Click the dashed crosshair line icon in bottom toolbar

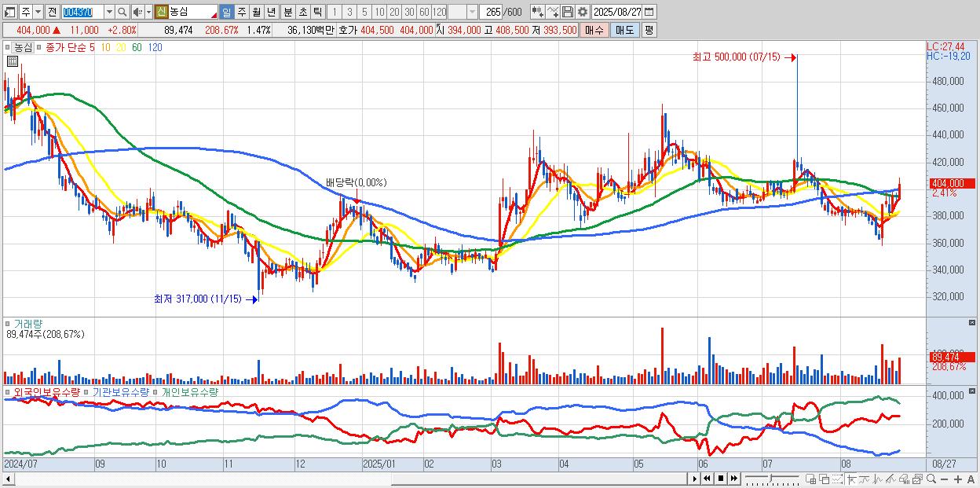click(837, 479)
